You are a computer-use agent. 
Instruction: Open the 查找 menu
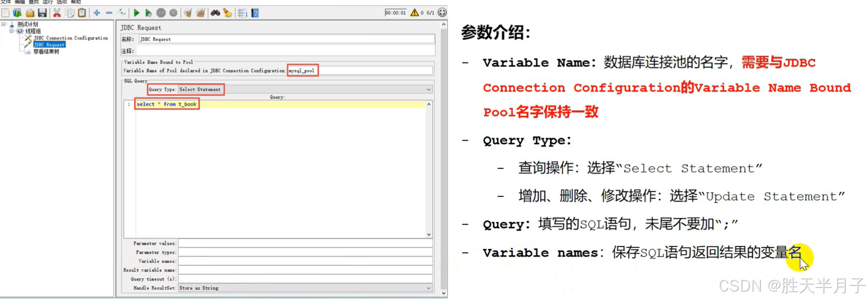tap(33, 2)
